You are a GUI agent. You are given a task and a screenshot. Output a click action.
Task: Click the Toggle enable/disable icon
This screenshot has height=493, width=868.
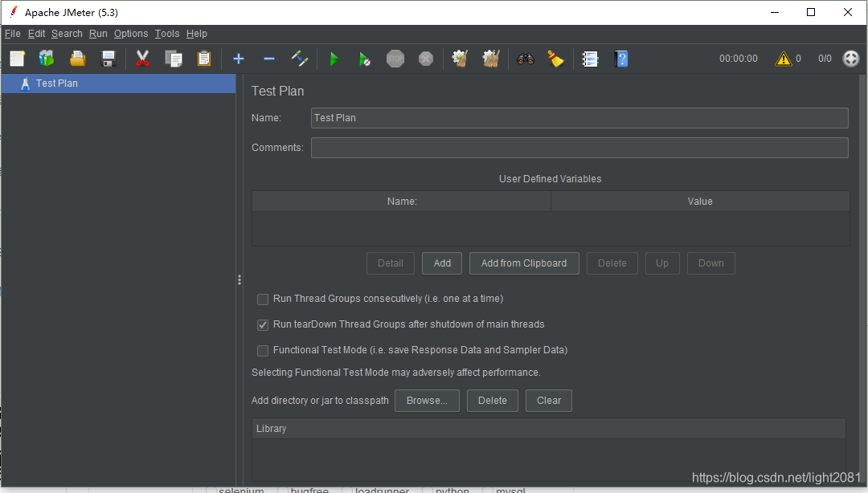(x=300, y=59)
